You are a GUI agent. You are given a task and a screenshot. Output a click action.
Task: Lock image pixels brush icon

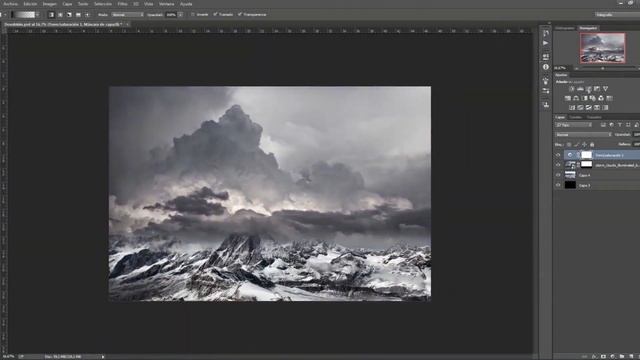[576, 144]
